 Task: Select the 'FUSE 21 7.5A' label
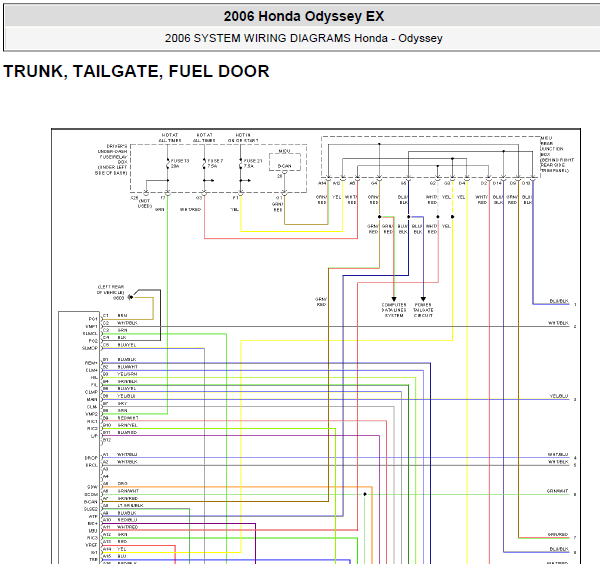click(x=253, y=163)
